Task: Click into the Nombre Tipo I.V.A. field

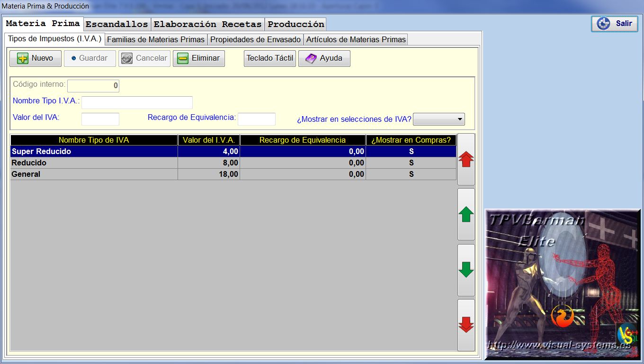Action: click(137, 102)
